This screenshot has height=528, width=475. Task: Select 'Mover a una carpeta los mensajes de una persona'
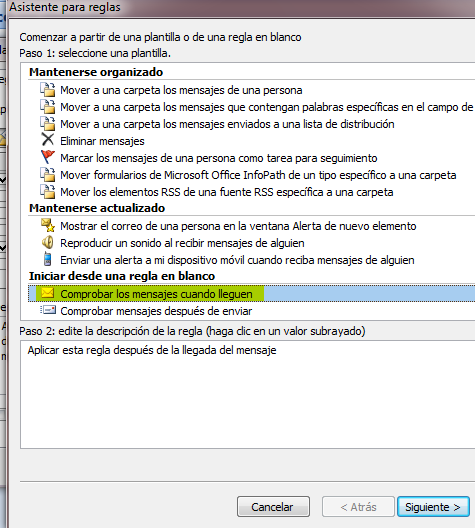pos(181,90)
